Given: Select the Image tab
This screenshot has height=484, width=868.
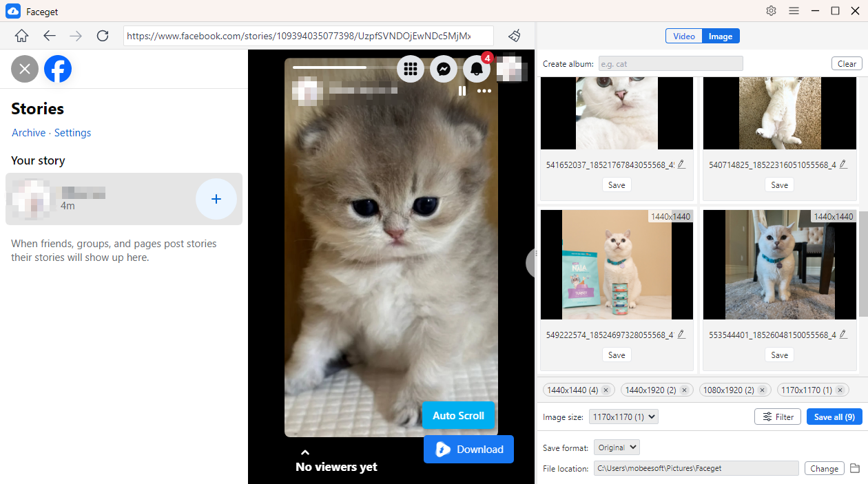Looking at the screenshot, I should coord(721,36).
